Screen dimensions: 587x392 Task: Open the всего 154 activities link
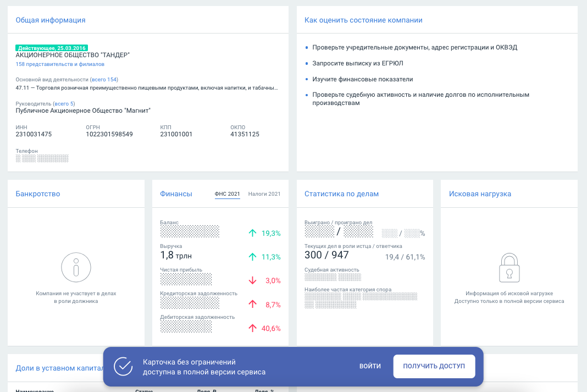click(104, 79)
